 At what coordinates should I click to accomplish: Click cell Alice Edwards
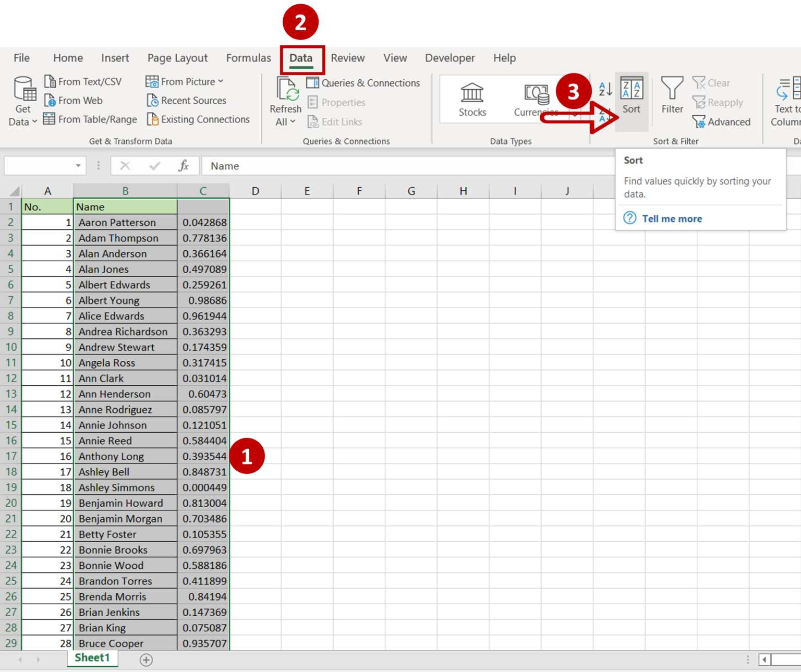coord(125,316)
